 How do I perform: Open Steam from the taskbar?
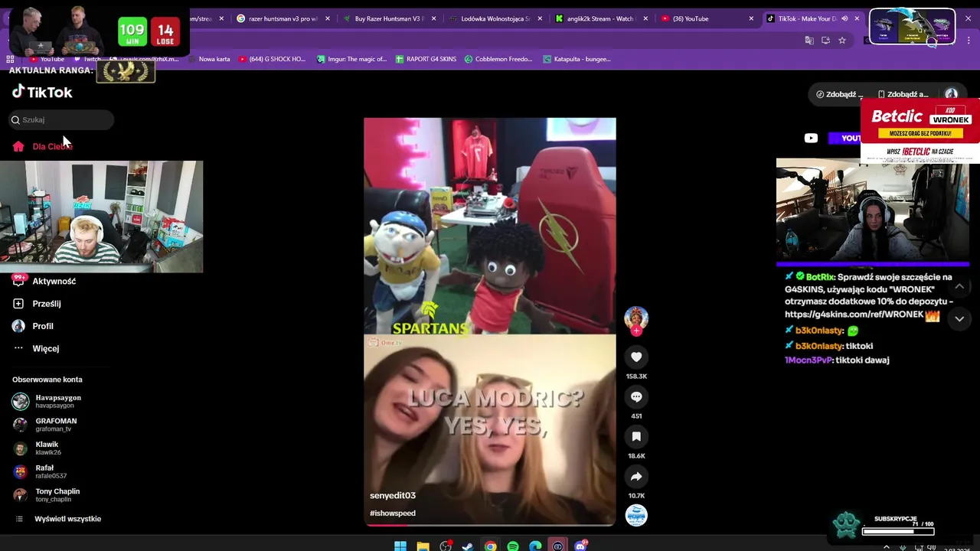[468, 546]
